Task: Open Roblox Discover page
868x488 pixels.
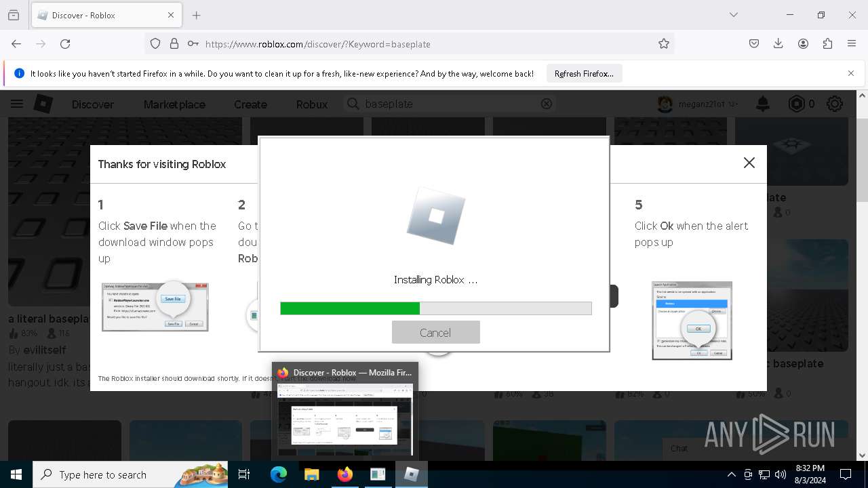Action: point(93,104)
